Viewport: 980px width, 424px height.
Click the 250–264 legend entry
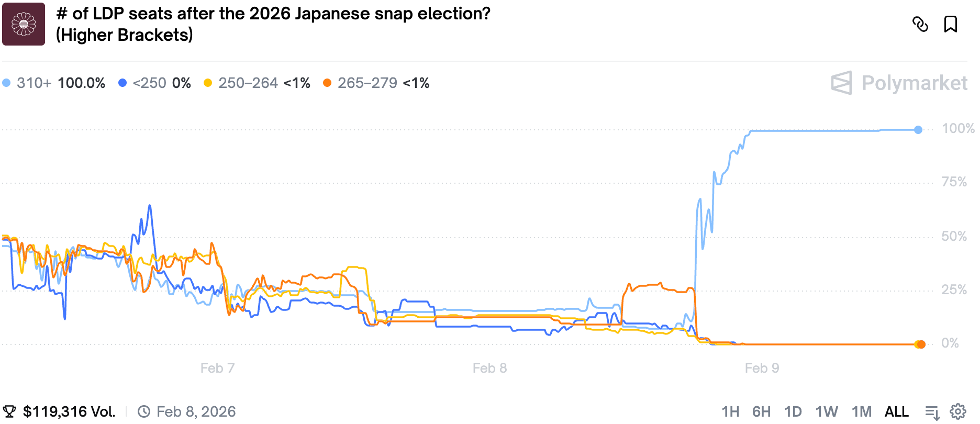coord(257,83)
